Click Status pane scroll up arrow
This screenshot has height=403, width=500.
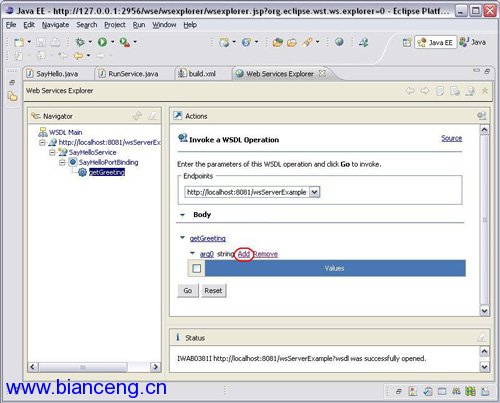coord(484,351)
